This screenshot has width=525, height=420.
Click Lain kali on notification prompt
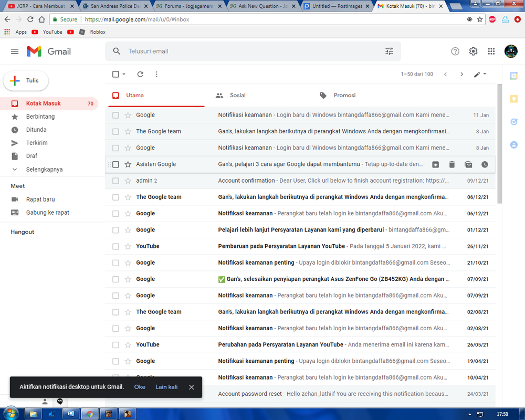(166, 387)
